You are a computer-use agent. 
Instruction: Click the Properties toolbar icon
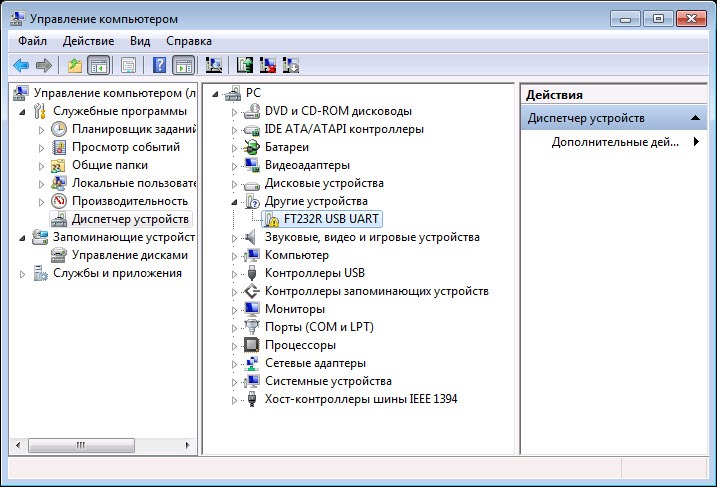tap(128, 65)
